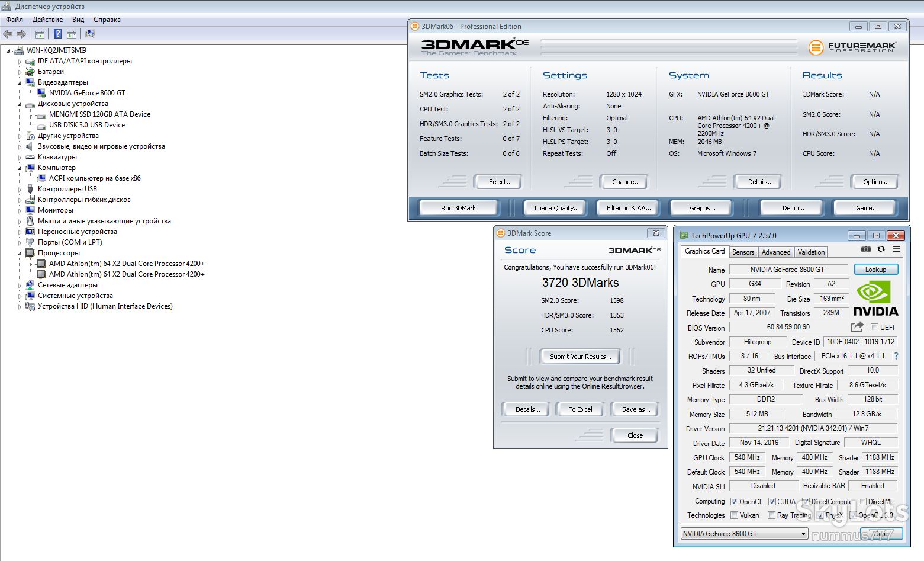This screenshot has height=561, width=924.
Task: Click the Futuremark logo in 3DMark06 window
Action: pos(852,47)
